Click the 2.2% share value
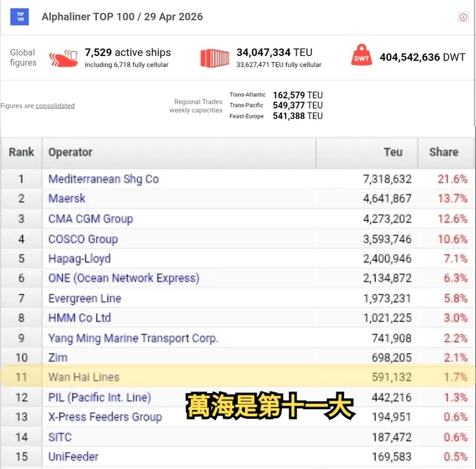 (455, 338)
